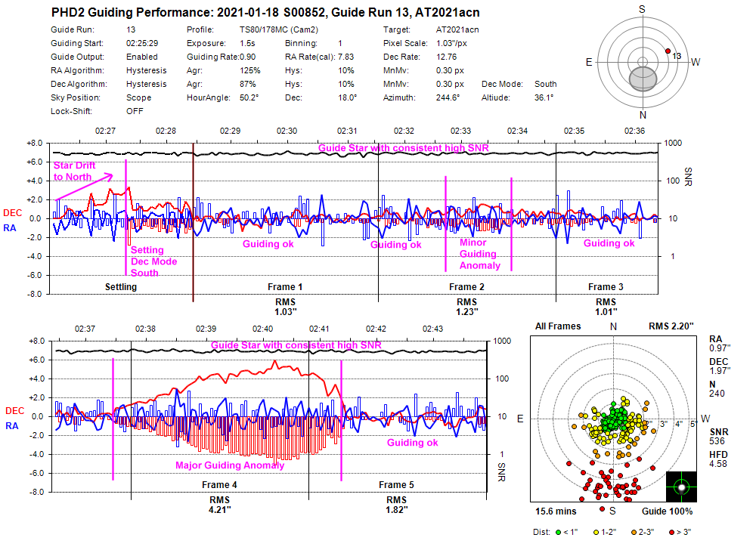Select the HFD 4.58 statistic
This screenshot has width=756, height=550.
(718, 459)
